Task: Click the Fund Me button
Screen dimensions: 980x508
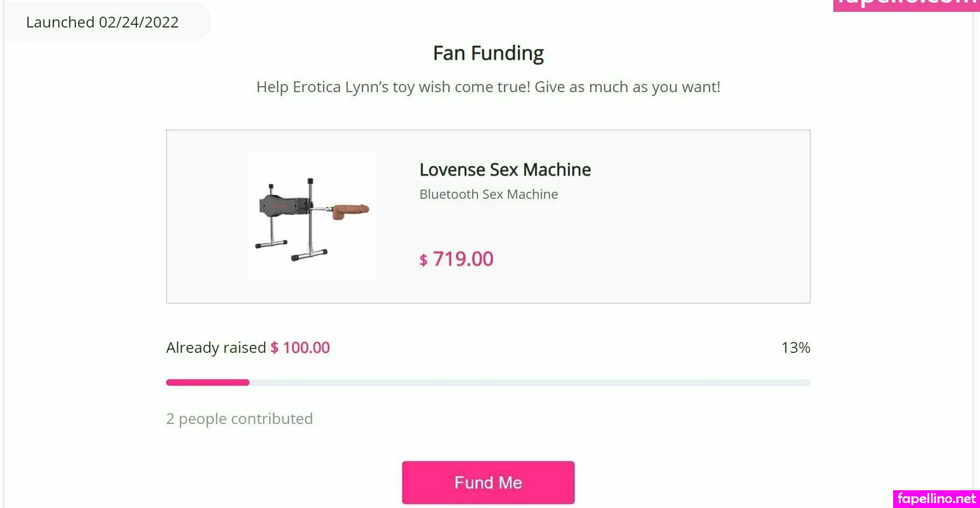Action: 488,482
